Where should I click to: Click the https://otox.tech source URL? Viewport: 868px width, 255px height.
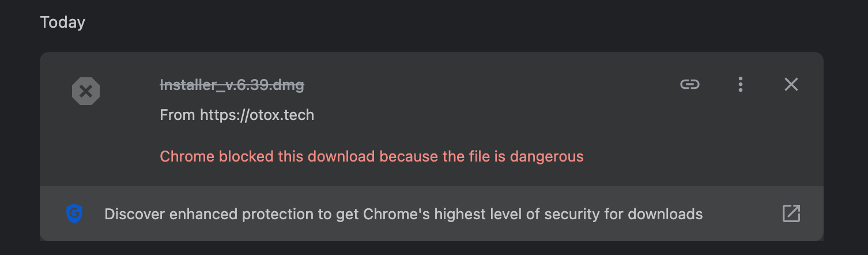pyautogui.click(x=256, y=115)
